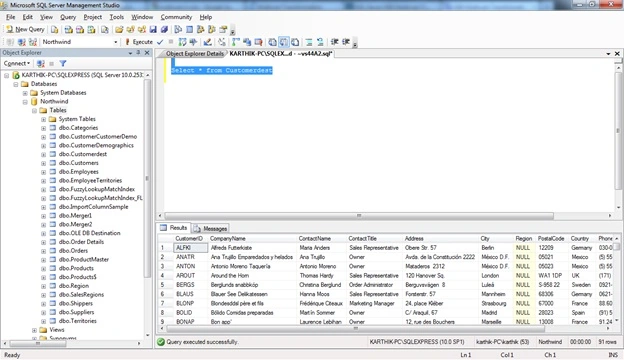Viewport: 624px width, 360px height.
Task: Open the Northwind database dropdown
Action: (x=116, y=42)
